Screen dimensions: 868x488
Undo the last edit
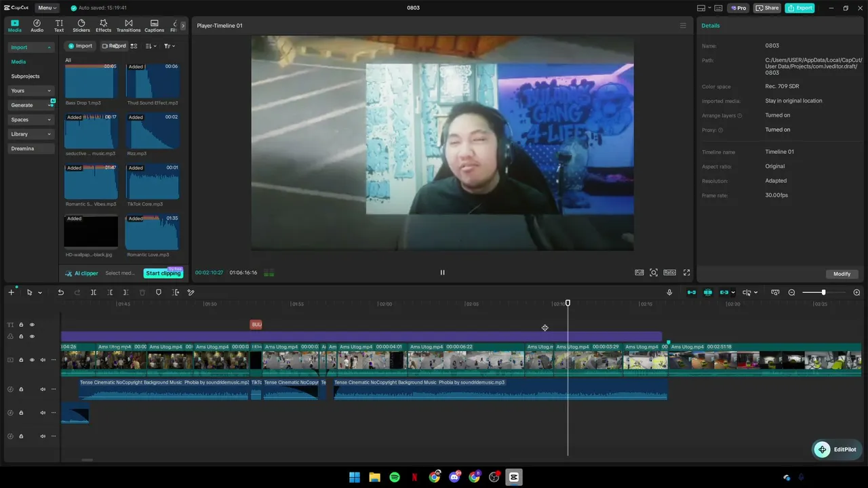[60, 292]
